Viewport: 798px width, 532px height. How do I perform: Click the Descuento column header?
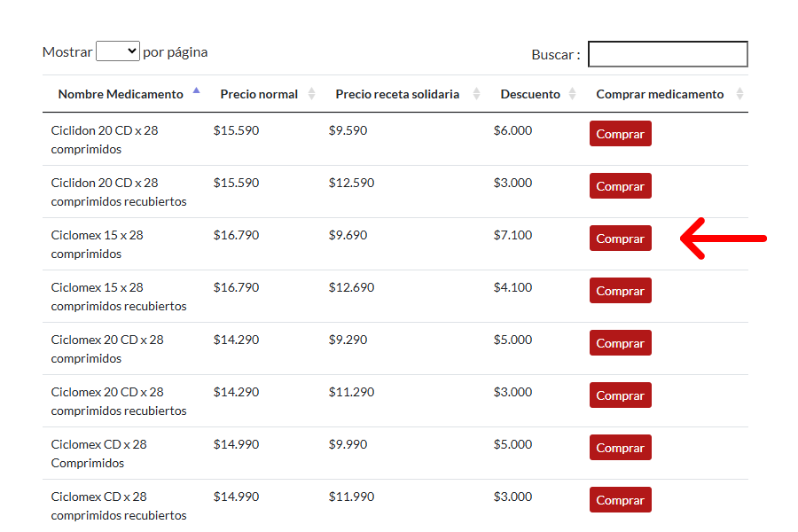coord(530,94)
